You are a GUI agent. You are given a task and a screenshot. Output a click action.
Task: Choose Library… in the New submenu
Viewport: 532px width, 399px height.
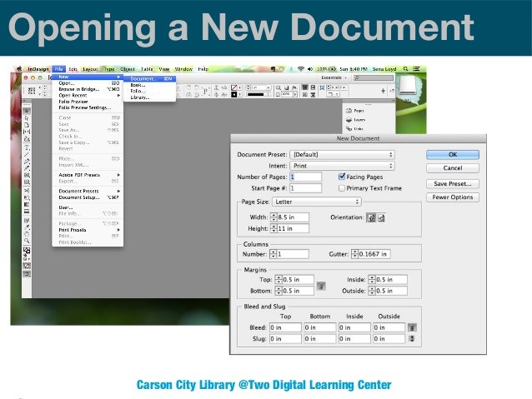pyautogui.click(x=150, y=97)
